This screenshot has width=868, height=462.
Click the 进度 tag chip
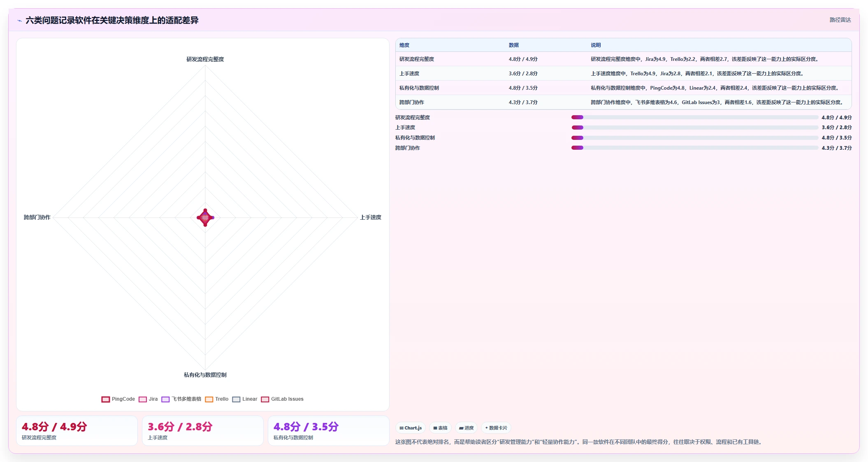tap(466, 428)
